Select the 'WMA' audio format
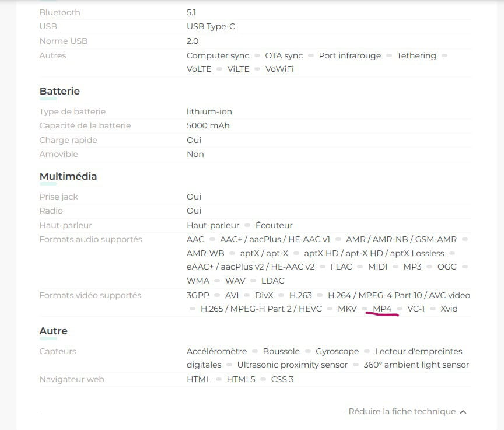 point(198,281)
